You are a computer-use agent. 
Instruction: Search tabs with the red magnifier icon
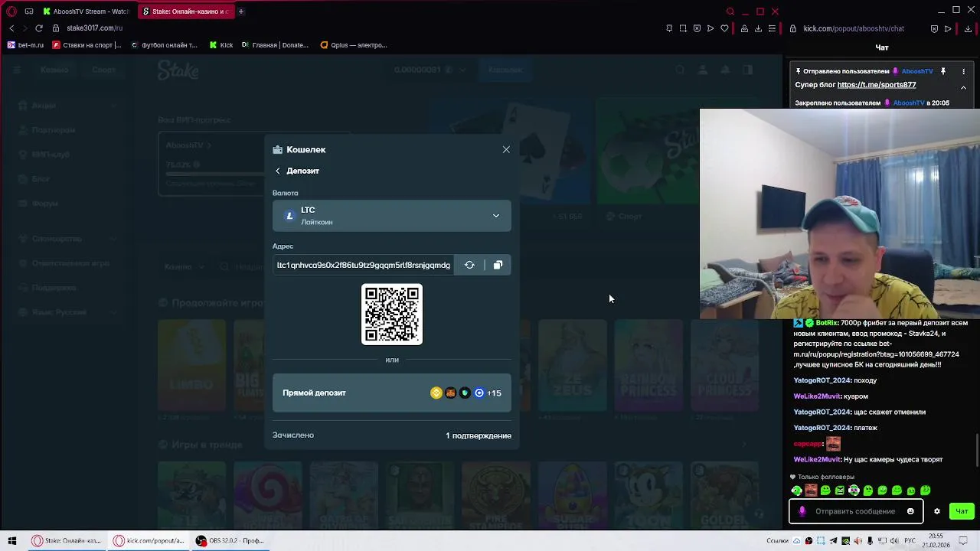pos(730,11)
